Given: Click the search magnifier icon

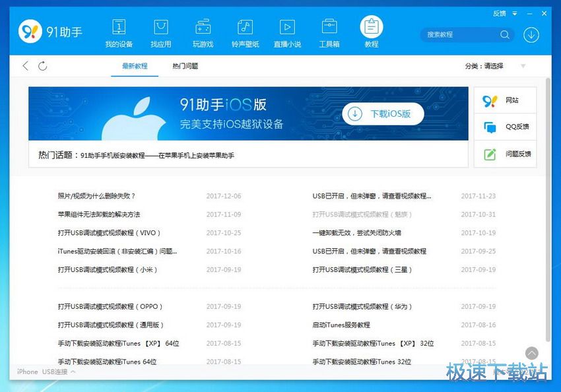Looking at the screenshot, I should coord(505,35).
